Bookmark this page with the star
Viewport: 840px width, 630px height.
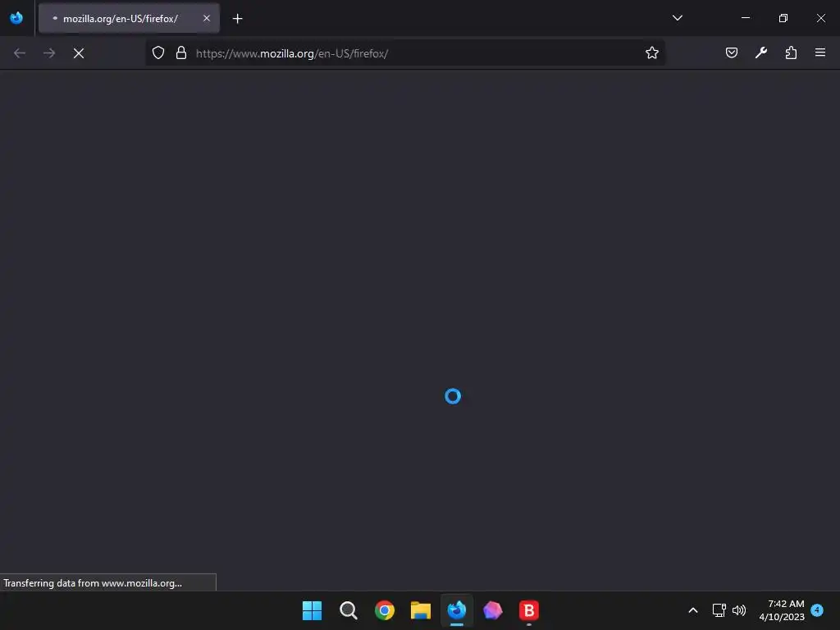click(x=652, y=53)
